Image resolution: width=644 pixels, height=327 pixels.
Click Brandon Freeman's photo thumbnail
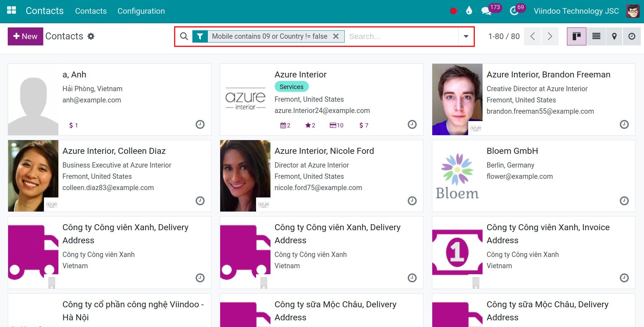[457, 99]
